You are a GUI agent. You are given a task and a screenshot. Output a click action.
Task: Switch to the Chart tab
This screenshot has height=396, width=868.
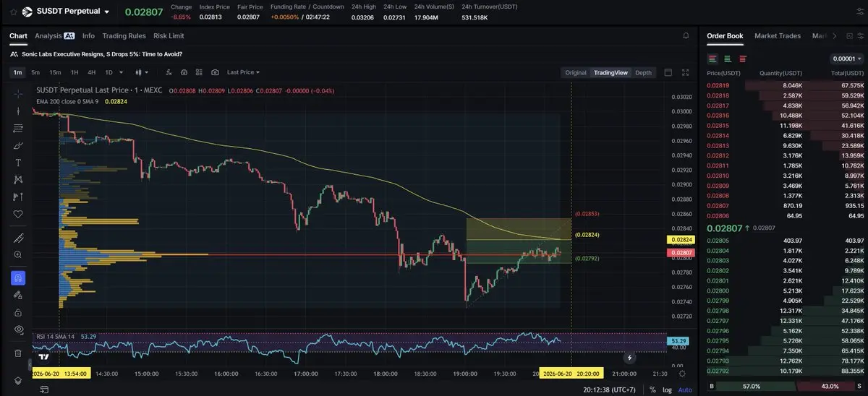pos(18,35)
